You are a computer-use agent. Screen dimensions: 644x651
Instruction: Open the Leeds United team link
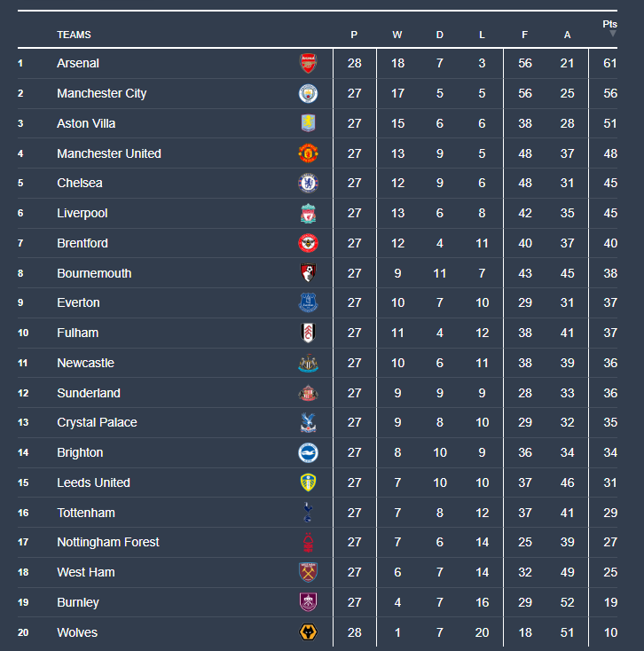93,482
